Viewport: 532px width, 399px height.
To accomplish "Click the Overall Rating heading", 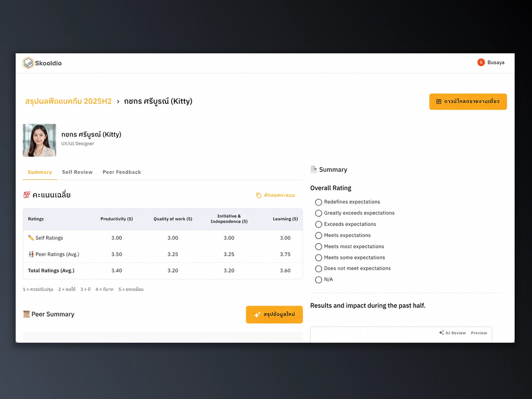I will coord(331,188).
